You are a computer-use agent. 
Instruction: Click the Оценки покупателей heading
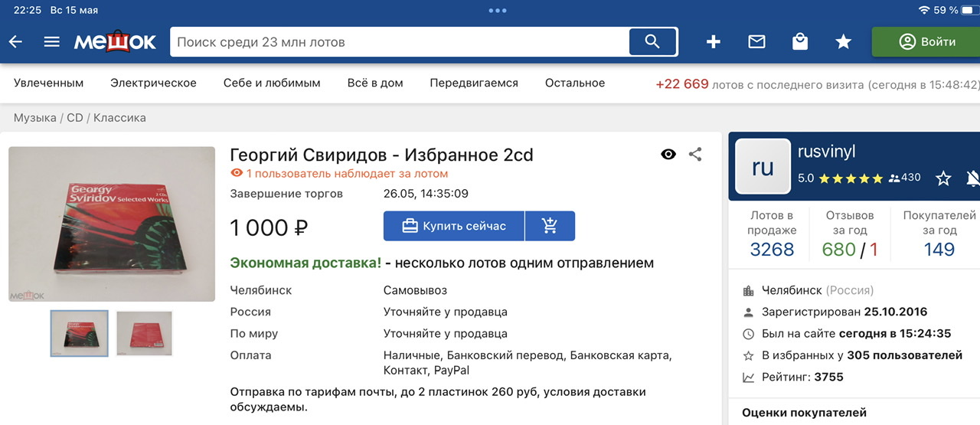pyautogui.click(x=804, y=413)
